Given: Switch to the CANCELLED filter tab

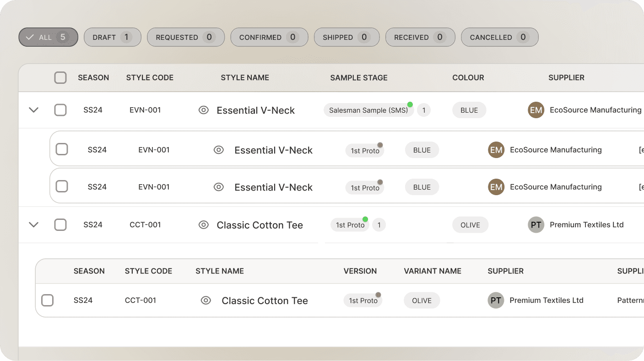Looking at the screenshot, I should point(499,37).
